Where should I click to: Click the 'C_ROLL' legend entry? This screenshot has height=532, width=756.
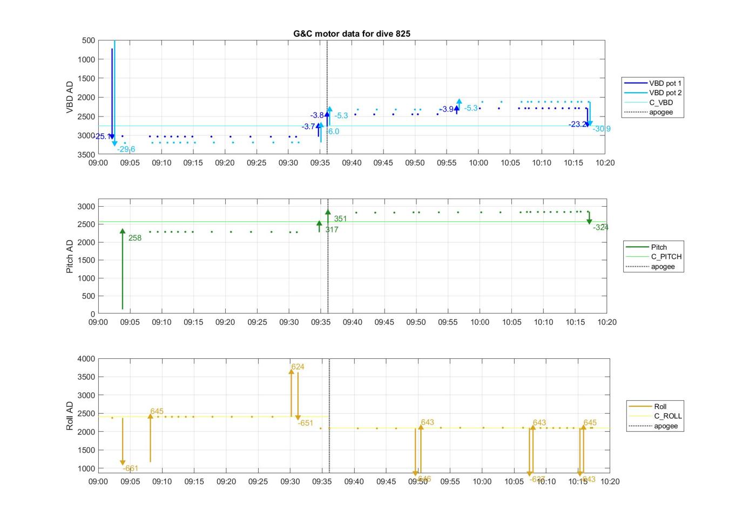(656, 416)
